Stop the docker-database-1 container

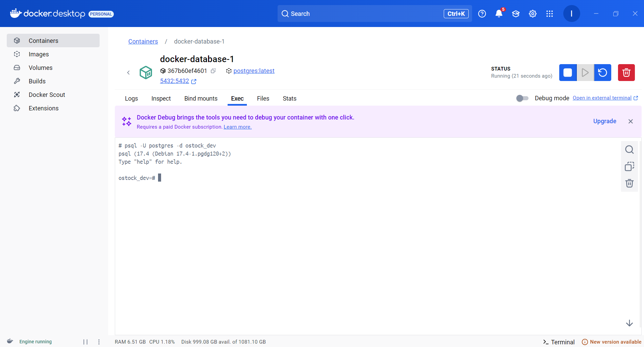568,73
